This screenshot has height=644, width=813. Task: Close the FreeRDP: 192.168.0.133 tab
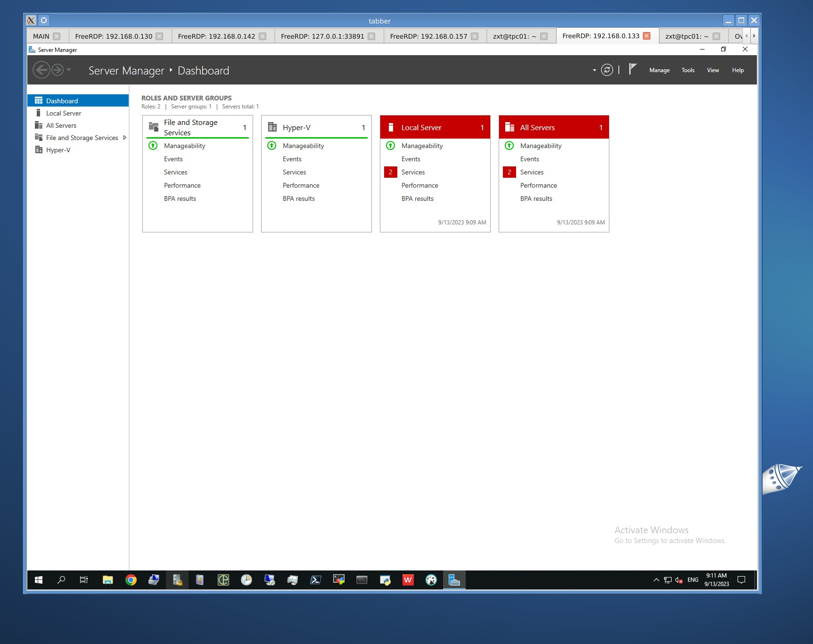[647, 36]
